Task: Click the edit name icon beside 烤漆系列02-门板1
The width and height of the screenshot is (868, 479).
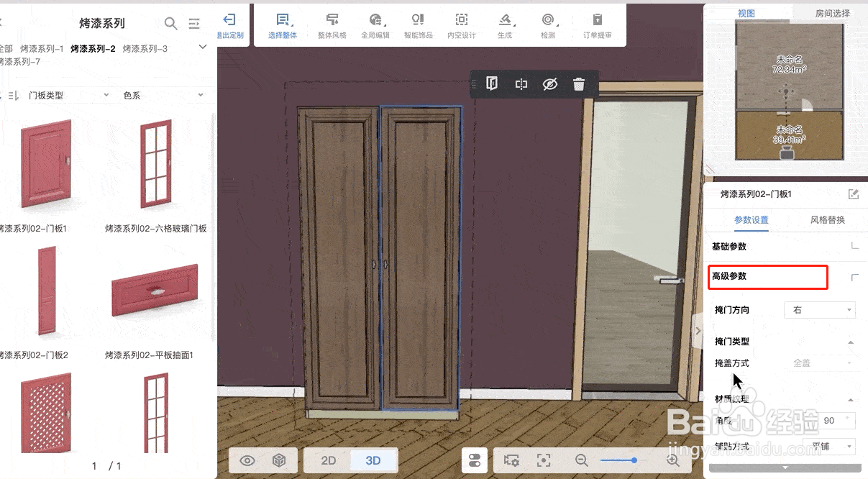Action: [x=854, y=194]
